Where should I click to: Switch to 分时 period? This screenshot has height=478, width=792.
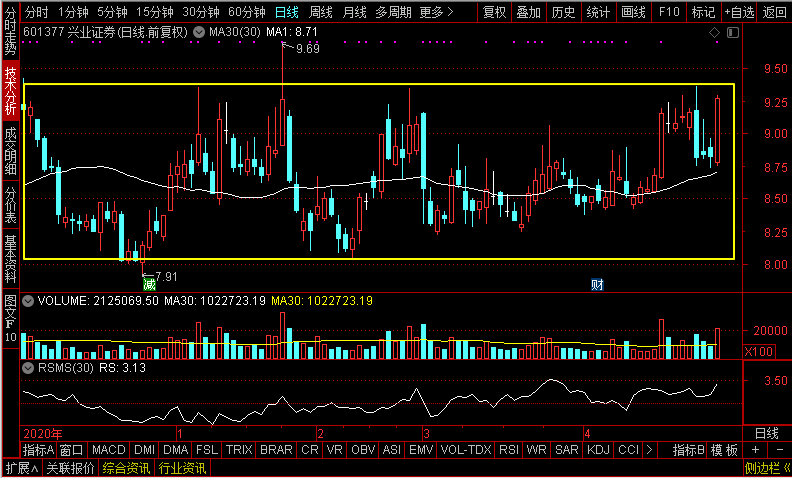(36, 12)
